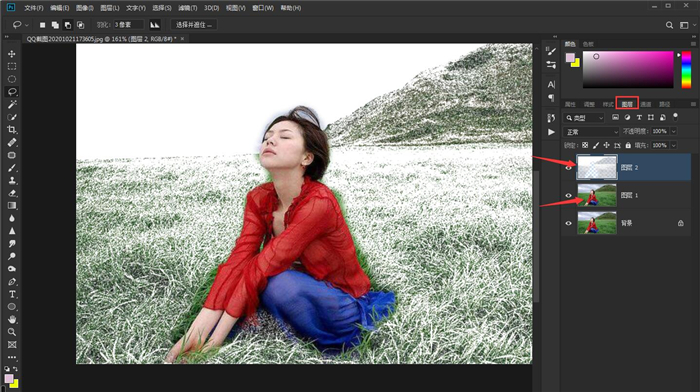Open the 滤镜(T) menu
The image size is (700, 392).
188,8
